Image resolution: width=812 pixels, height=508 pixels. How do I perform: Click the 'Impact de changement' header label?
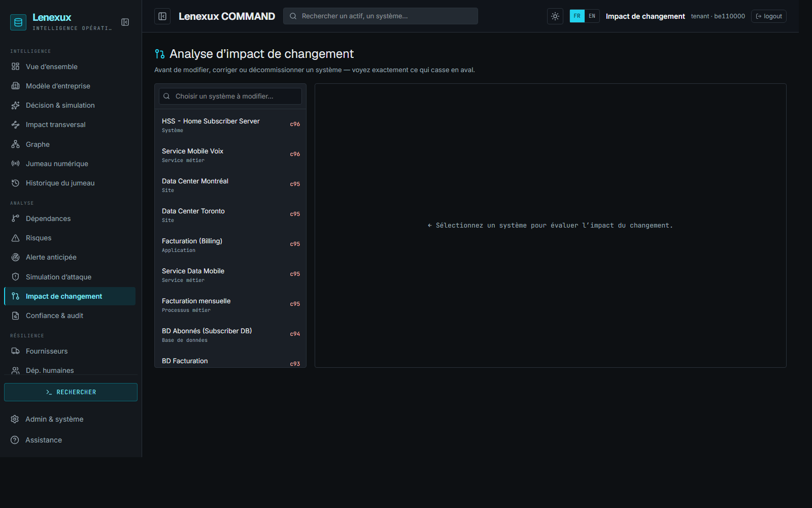pos(646,16)
